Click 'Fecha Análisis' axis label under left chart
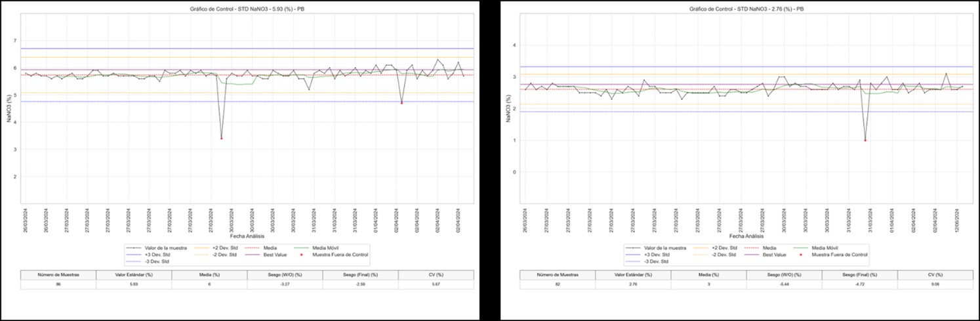The image size is (980, 321). pos(247,235)
